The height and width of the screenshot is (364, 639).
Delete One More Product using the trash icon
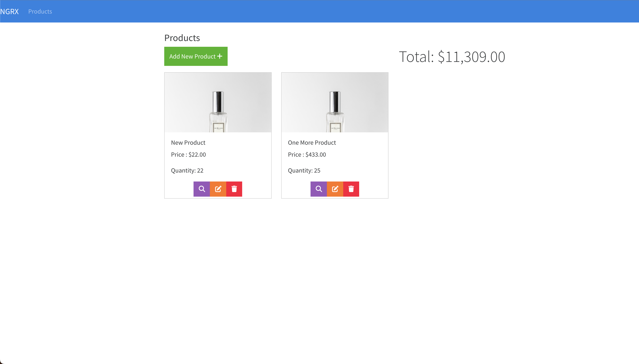coord(351,189)
